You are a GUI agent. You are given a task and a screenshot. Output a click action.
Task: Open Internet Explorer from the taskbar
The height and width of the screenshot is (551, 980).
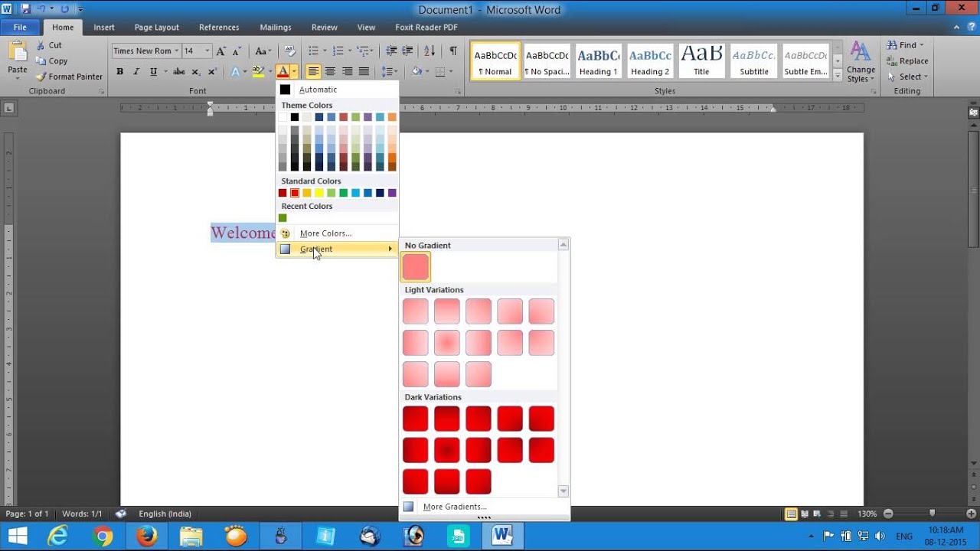(58, 536)
